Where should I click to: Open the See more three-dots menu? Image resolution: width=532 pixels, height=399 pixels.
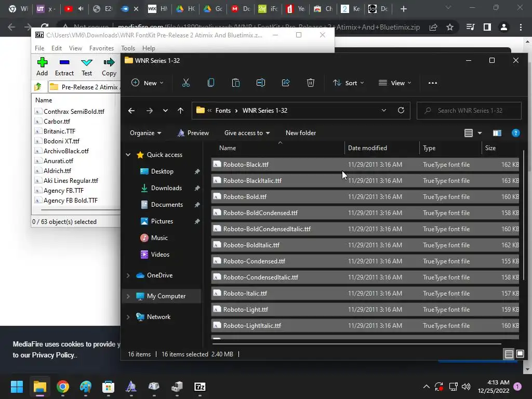pos(433,83)
